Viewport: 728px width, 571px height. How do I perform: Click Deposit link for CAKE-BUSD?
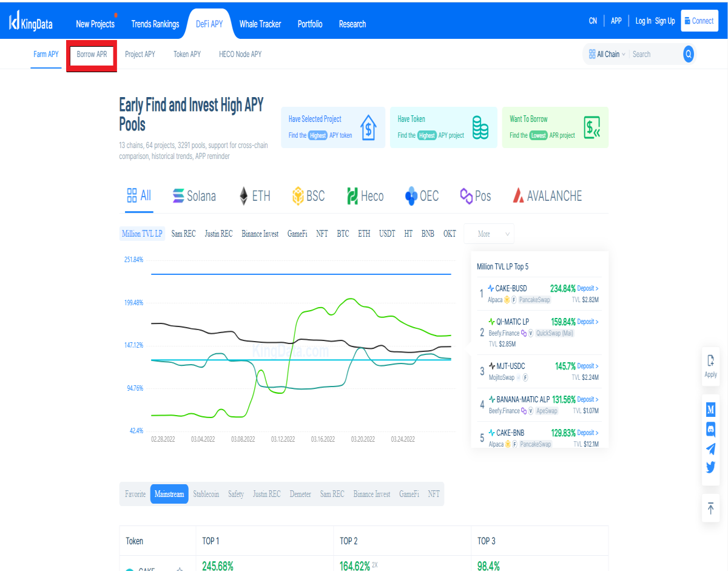588,288
